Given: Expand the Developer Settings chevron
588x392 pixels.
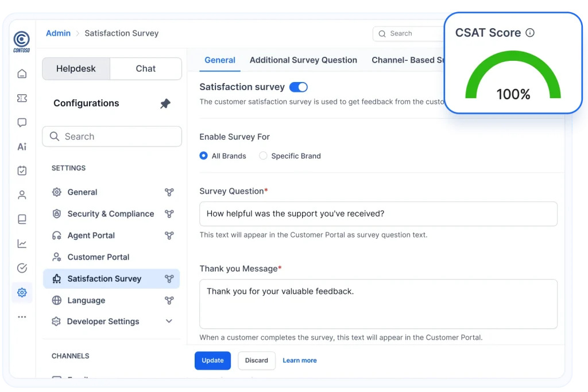Looking at the screenshot, I should tap(169, 321).
